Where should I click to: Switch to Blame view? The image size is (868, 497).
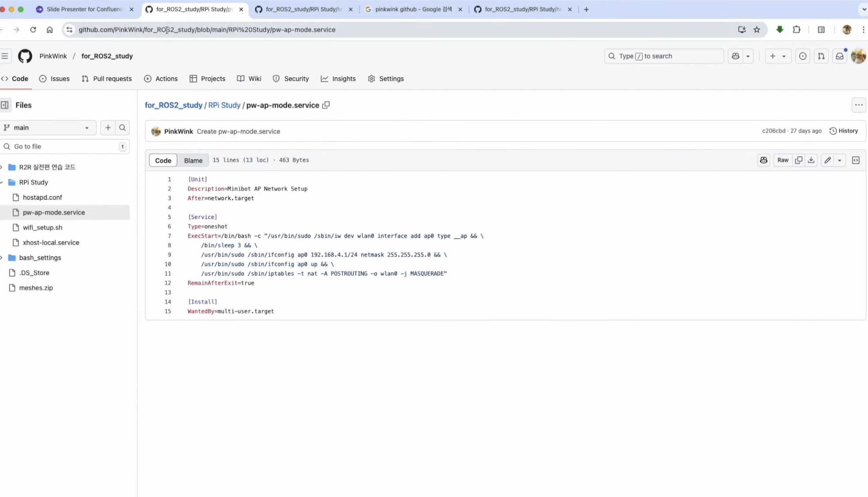coord(193,160)
